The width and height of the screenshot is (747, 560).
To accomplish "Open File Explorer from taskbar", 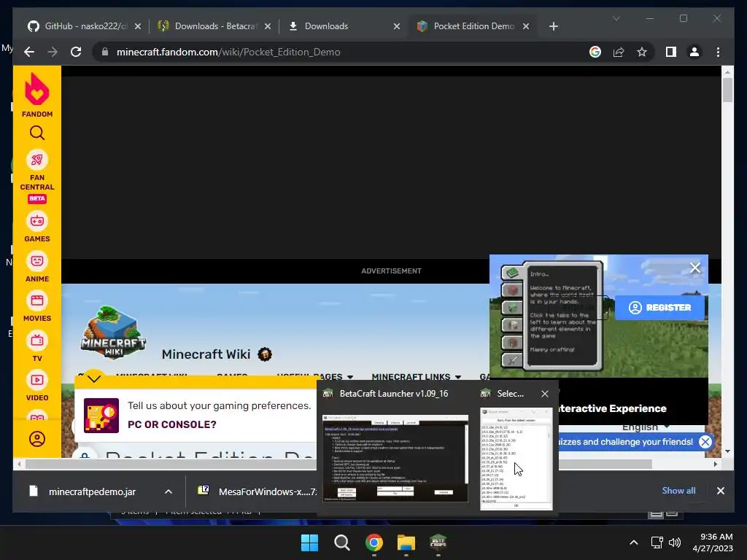I will click(406, 542).
